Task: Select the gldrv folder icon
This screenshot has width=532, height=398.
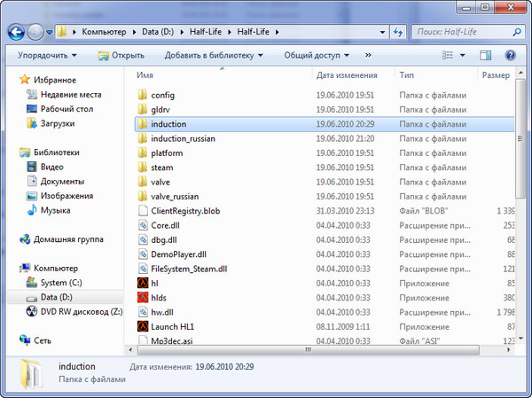Action: (143, 109)
